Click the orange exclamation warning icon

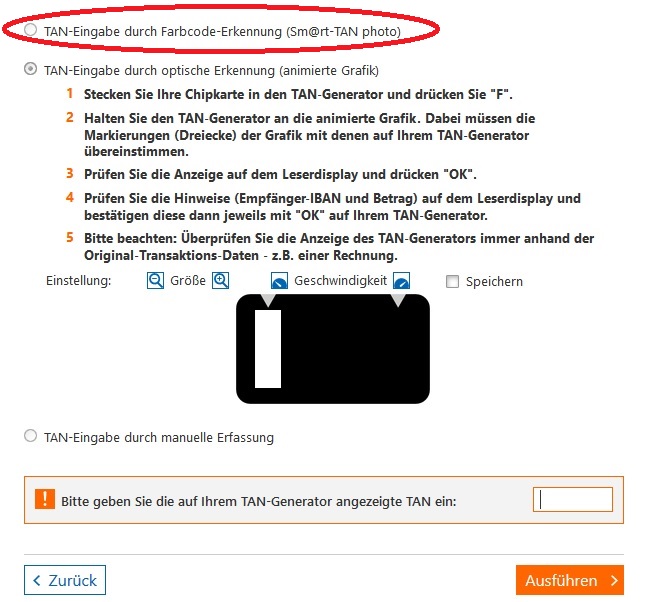click(x=45, y=500)
